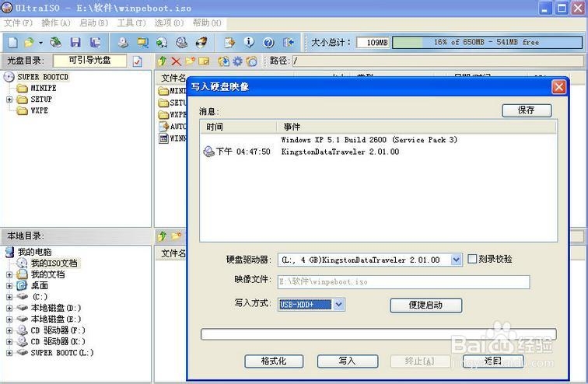Open the 写入方式 USB-HDD+ dropdown
Screen dimensions: 588x384
tap(338, 305)
